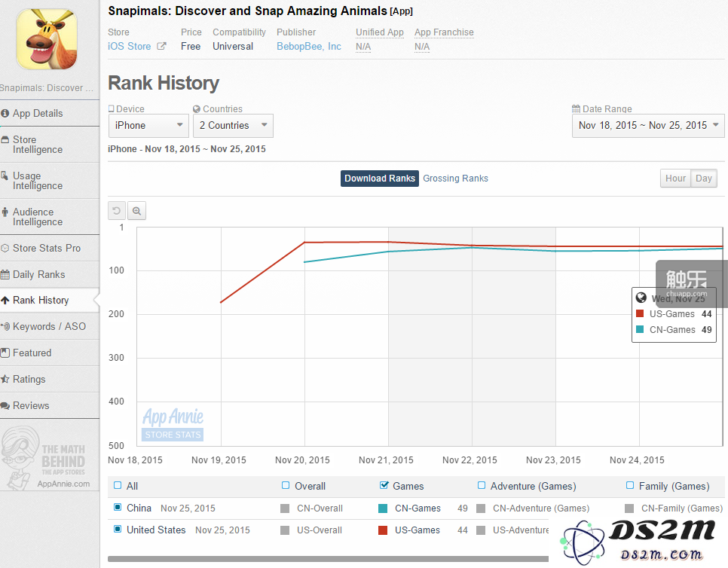Enable the Family (Games) checkbox
The image size is (728, 568).
(630, 485)
